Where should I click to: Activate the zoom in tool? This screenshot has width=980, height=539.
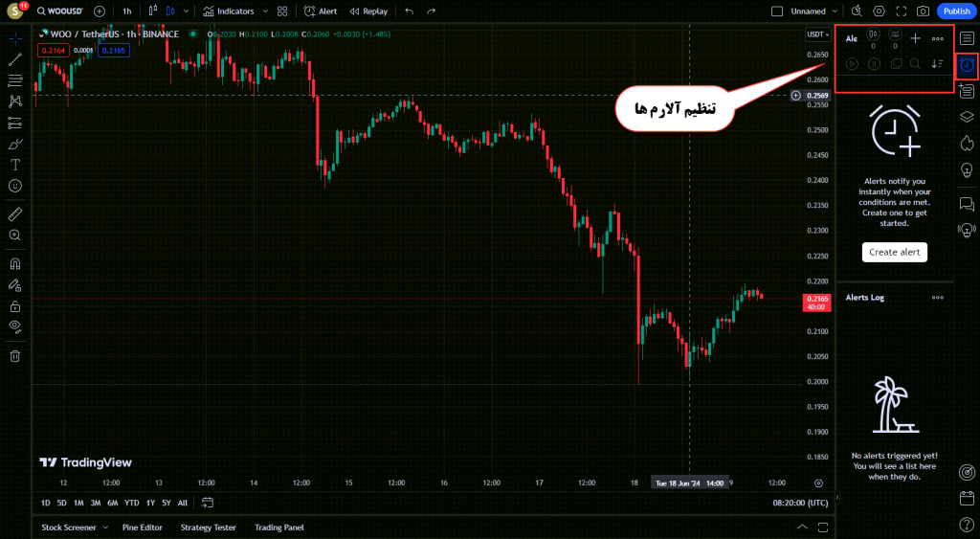pos(15,236)
